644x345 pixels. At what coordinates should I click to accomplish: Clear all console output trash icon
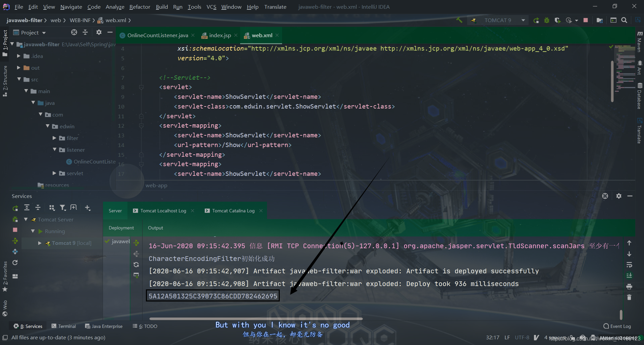pos(629,297)
